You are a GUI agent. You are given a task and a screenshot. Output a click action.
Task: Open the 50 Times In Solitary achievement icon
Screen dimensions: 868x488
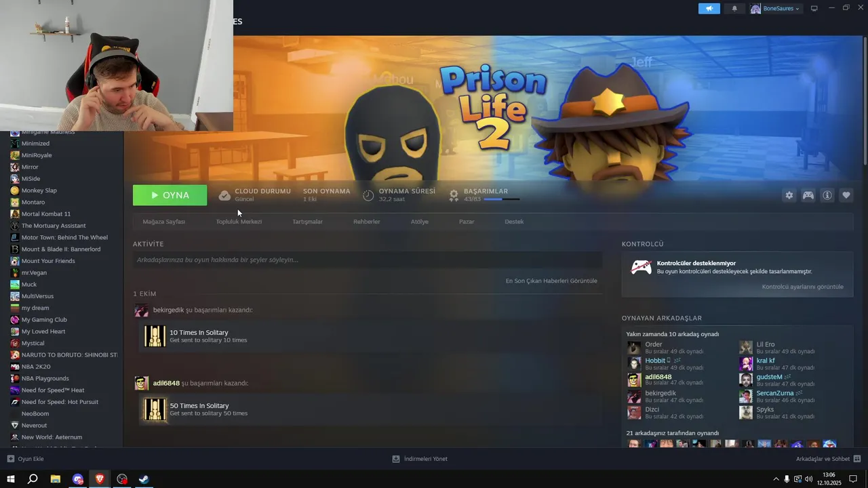pyautogui.click(x=155, y=409)
